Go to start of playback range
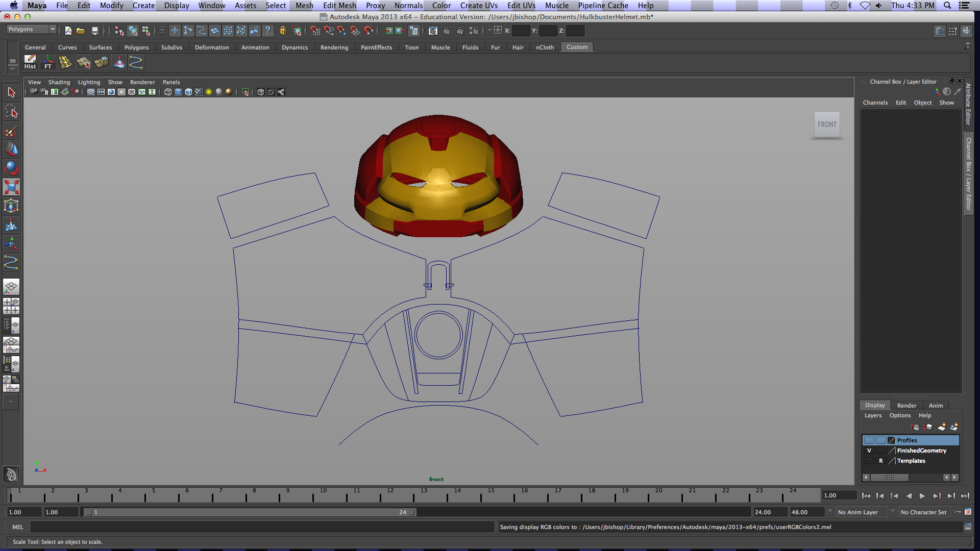This screenshot has height=551, width=980. click(866, 496)
